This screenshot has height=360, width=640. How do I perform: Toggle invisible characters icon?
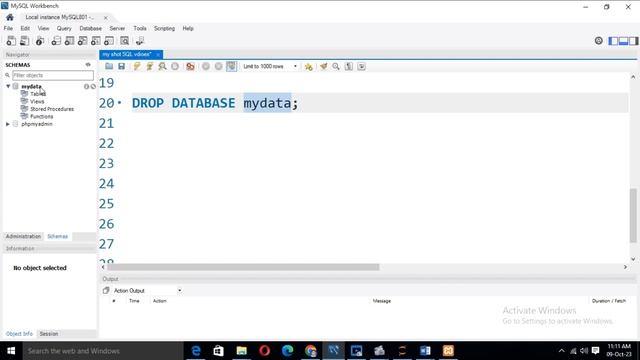pyautogui.click(x=349, y=66)
